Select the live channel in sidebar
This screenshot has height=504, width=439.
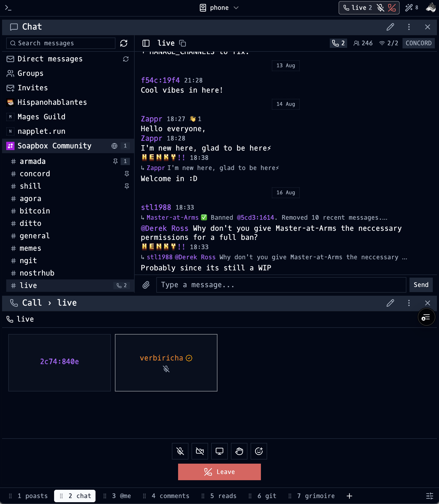[x=70, y=286]
